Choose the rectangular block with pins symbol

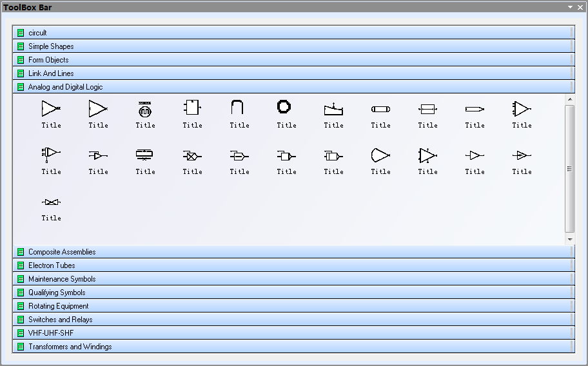pos(192,108)
